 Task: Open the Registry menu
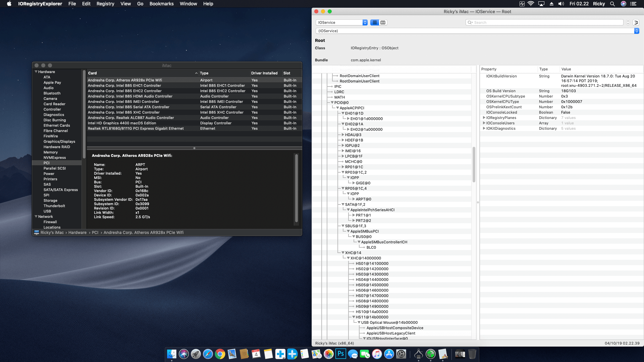pos(105,4)
